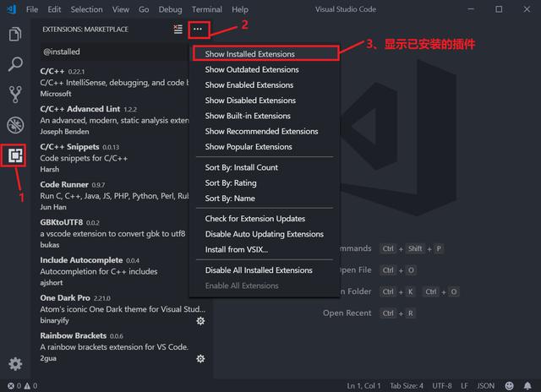Choose Sort By: Name
The image size is (541, 392).
265,199
